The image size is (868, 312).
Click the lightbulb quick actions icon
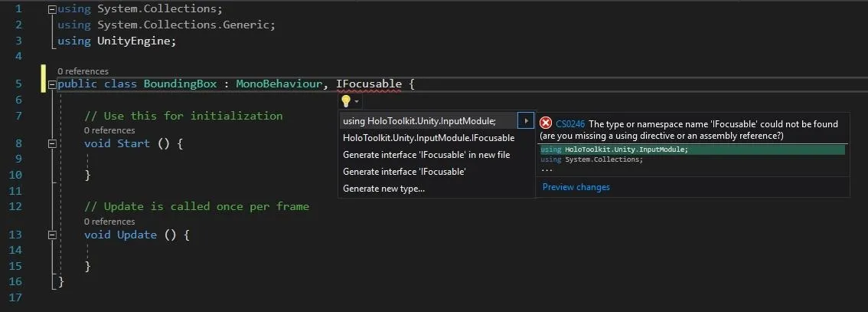tap(345, 101)
